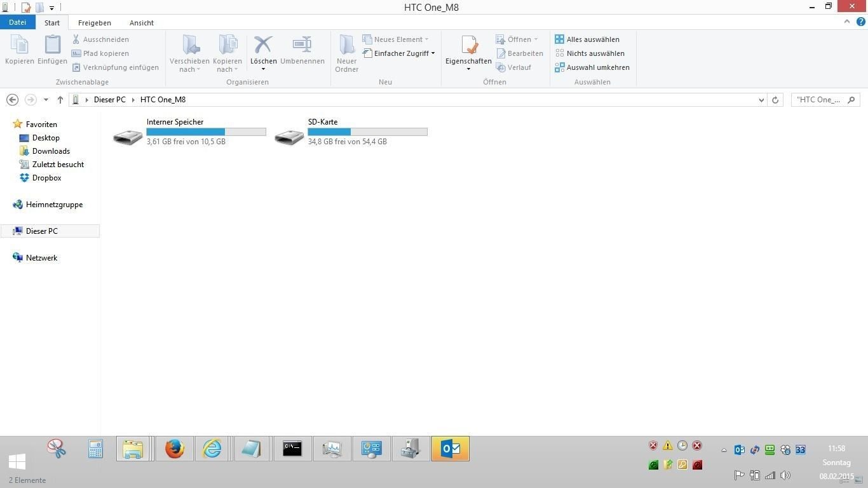
Task: Open Downloads in the navigation pane
Action: tap(51, 151)
